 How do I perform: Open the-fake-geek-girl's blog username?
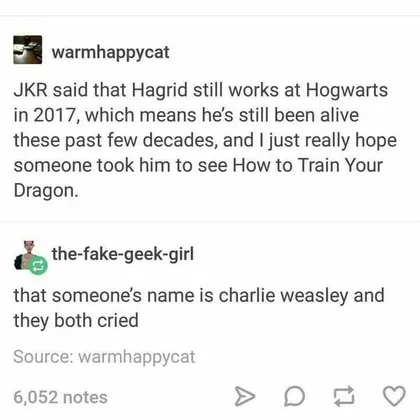122,254
